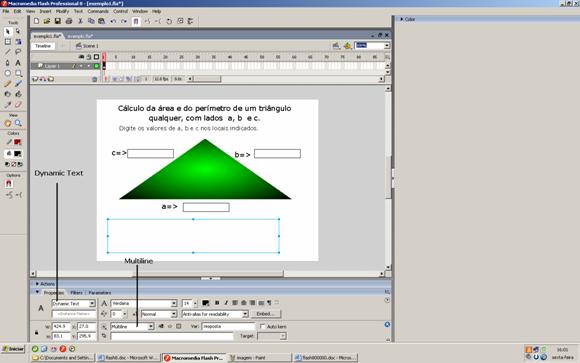This screenshot has width=580, height=363.
Task: Open the Modify menu
Action: point(63,11)
